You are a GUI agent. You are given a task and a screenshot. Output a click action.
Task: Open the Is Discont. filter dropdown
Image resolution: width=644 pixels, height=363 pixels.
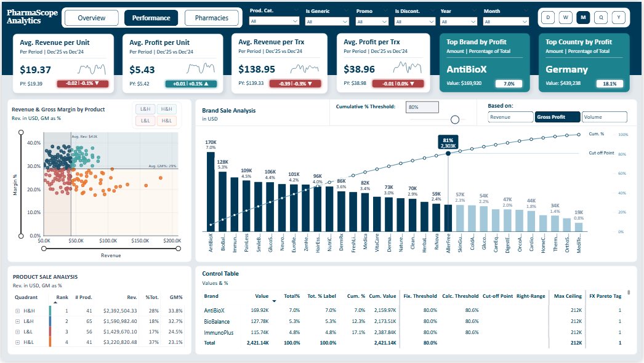414,22
